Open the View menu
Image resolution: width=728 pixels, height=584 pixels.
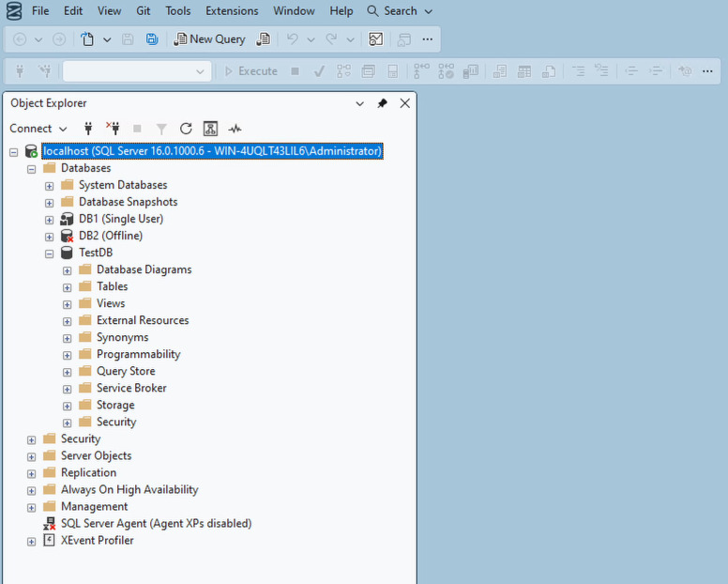[x=109, y=10]
